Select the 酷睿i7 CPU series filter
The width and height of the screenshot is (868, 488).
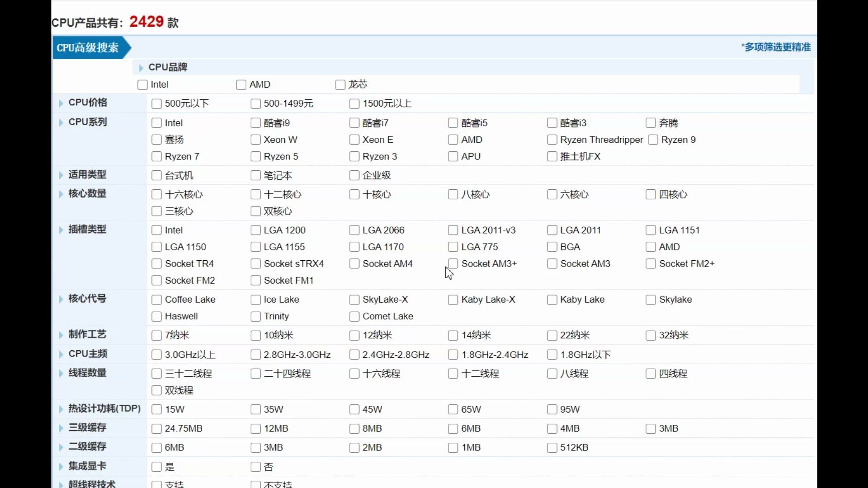(x=354, y=123)
